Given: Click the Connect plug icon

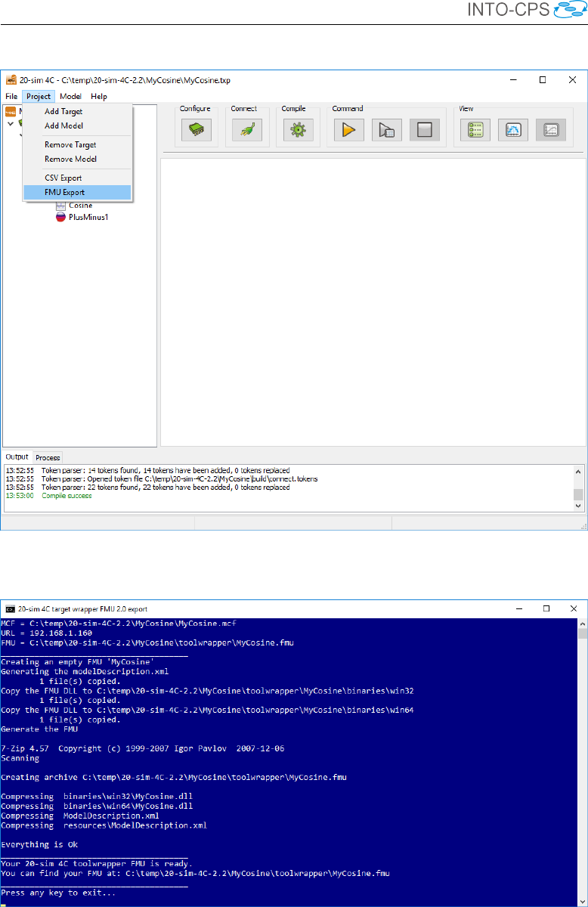Looking at the screenshot, I should [246, 130].
